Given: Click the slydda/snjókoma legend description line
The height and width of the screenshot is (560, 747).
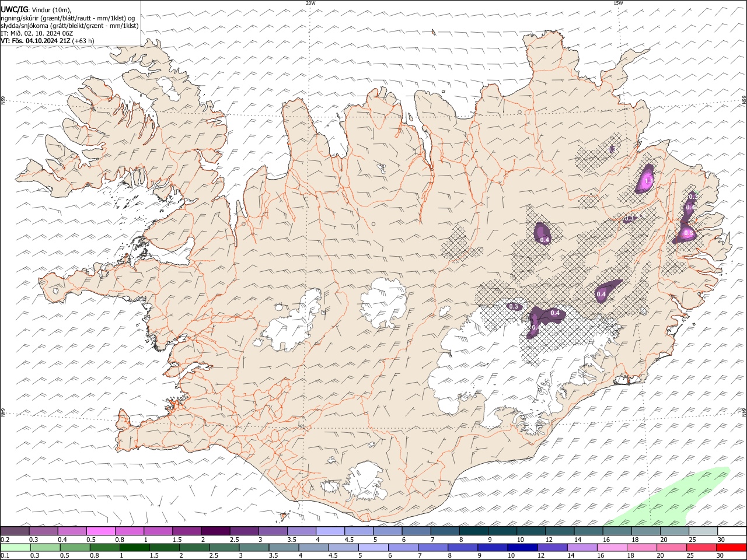Looking at the screenshot, I should [69, 26].
